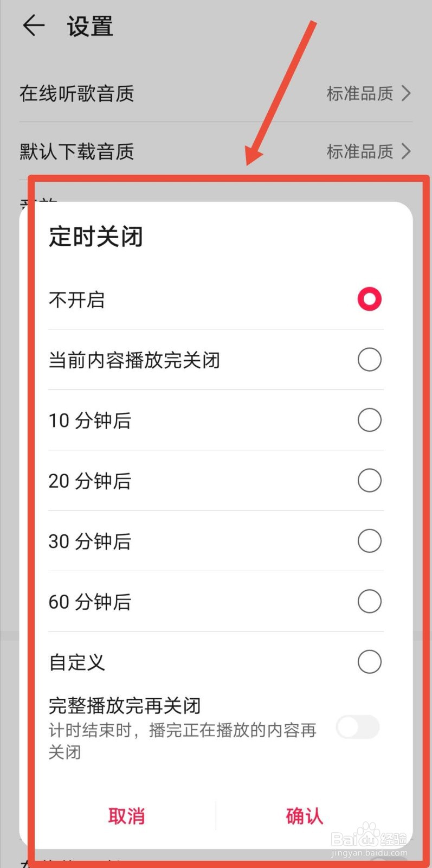
Task: Select the 不开启 radio button
Action: click(x=369, y=299)
